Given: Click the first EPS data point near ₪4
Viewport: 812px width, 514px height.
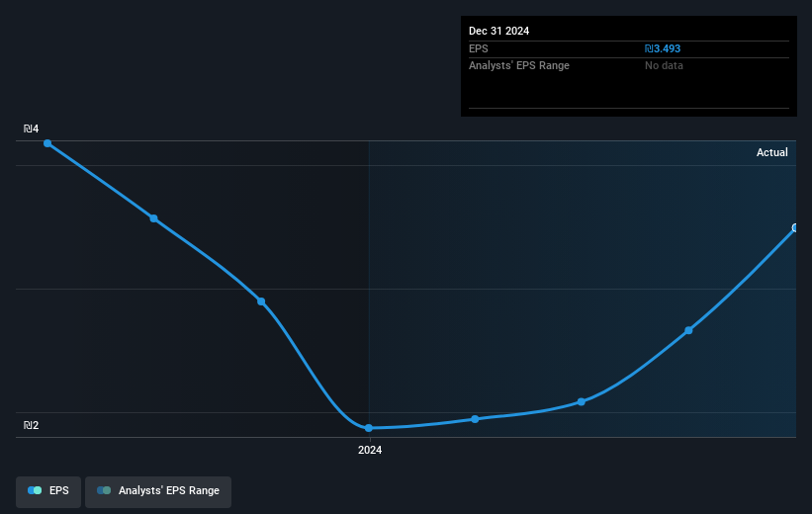Looking at the screenshot, I should [x=47, y=143].
